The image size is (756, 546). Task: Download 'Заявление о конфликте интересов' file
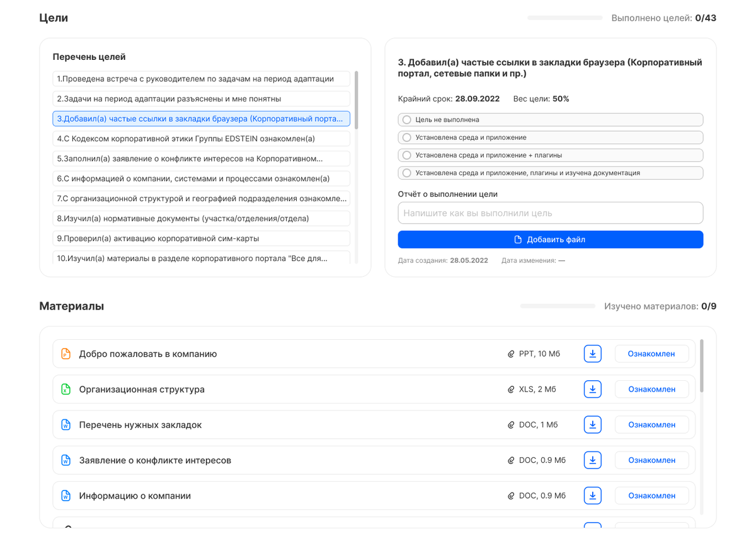(x=592, y=460)
